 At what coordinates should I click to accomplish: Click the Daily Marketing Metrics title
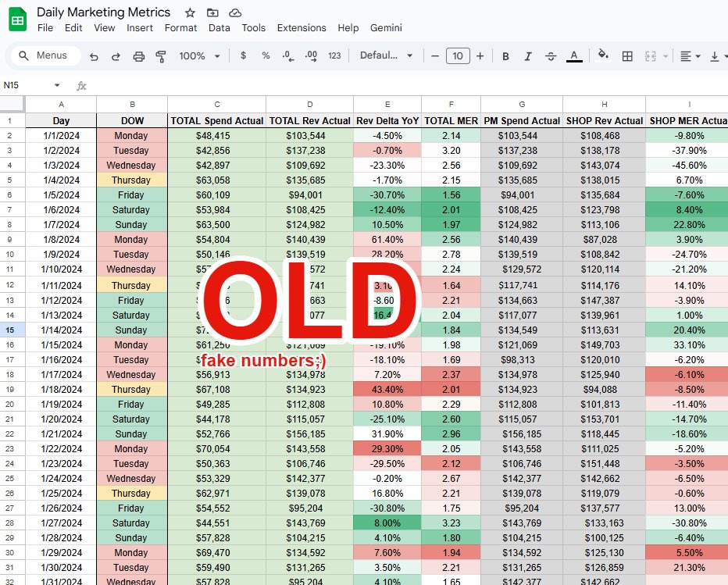104,12
